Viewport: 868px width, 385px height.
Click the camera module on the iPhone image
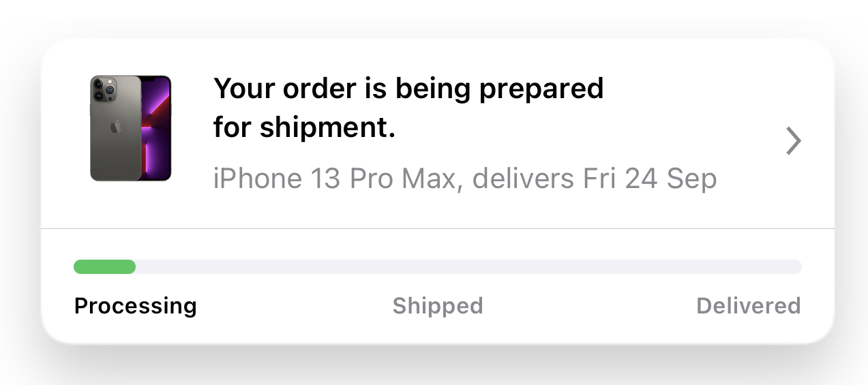tap(103, 90)
